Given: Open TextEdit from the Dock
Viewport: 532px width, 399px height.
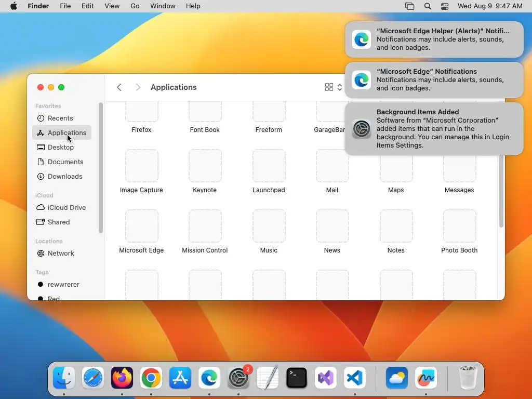Looking at the screenshot, I should [x=268, y=378].
